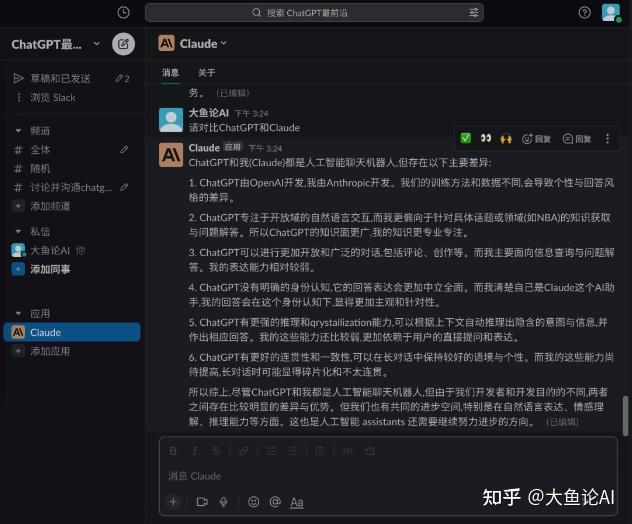Switch to the 消息 tab
The image size is (632, 524).
(170, 73)
